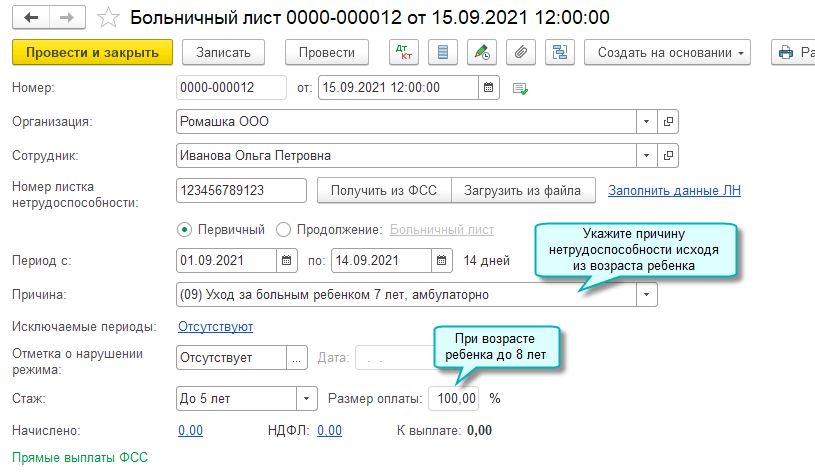Click the document date field 15.09.2021 12:00:00

pyautogui.click(x=398, y=87)
